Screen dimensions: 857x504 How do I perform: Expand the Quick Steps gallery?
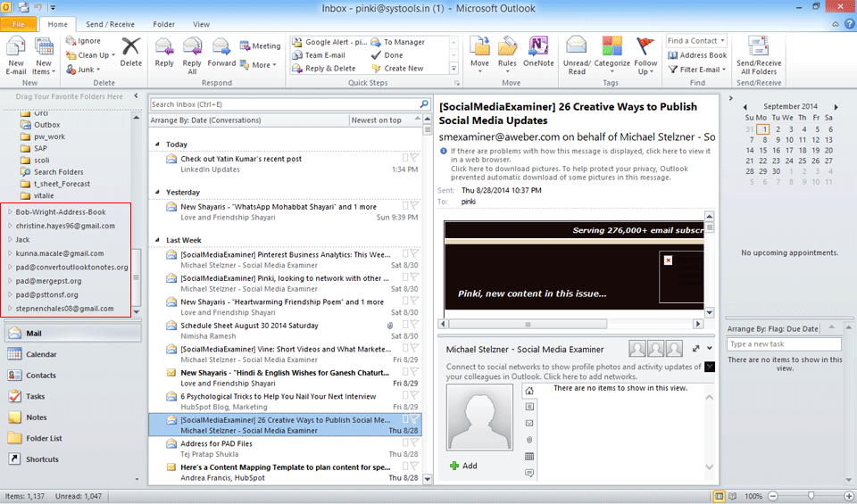click(x=453, y=69)
